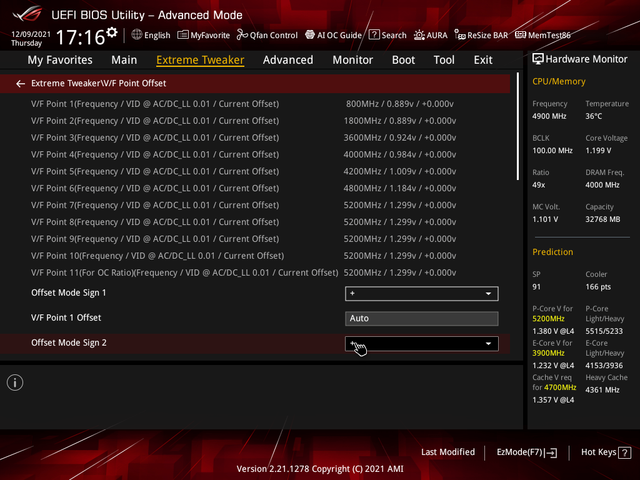Viewport: 640px width, 480px height.
Task: Click the 4900 MHz frequency value
Action: tap(549, 116)
